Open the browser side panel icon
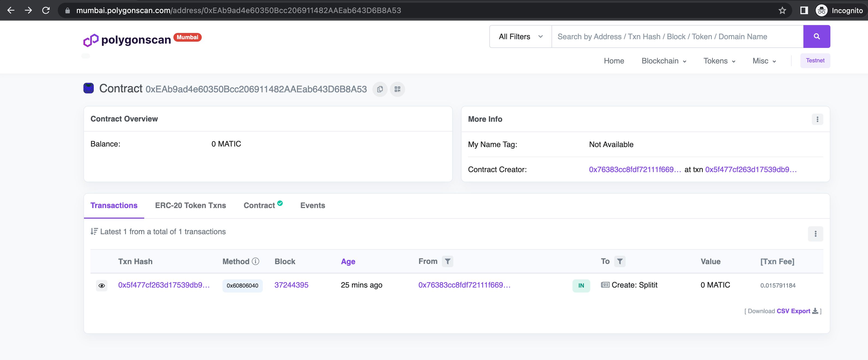Screen dimensions: 868x360 coord(804,10)
